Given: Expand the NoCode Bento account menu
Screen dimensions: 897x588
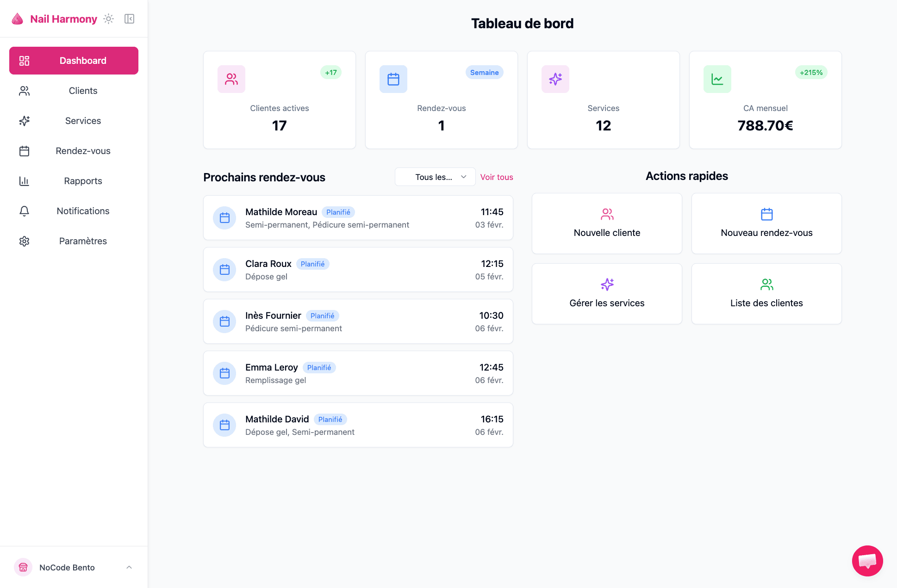Looking at the screenshot, I should [129, 567].
